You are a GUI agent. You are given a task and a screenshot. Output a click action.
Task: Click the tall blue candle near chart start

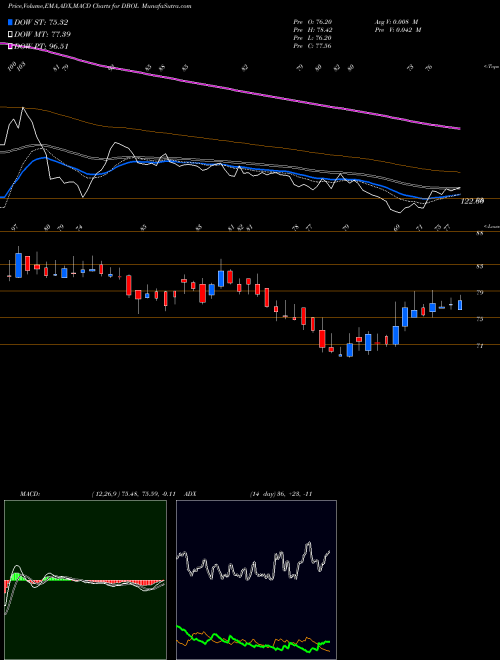[18, 265]
